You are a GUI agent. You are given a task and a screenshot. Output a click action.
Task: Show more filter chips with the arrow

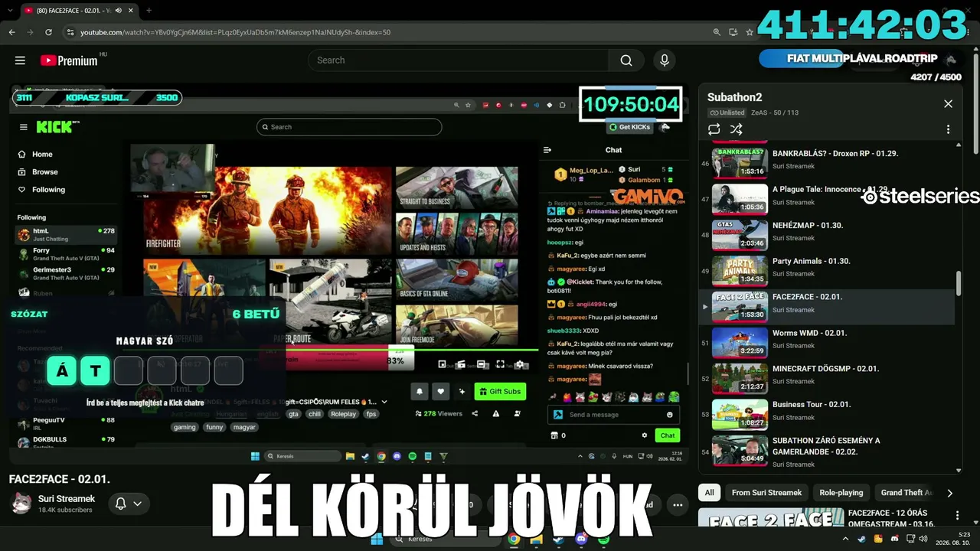[x=949, y=494]
